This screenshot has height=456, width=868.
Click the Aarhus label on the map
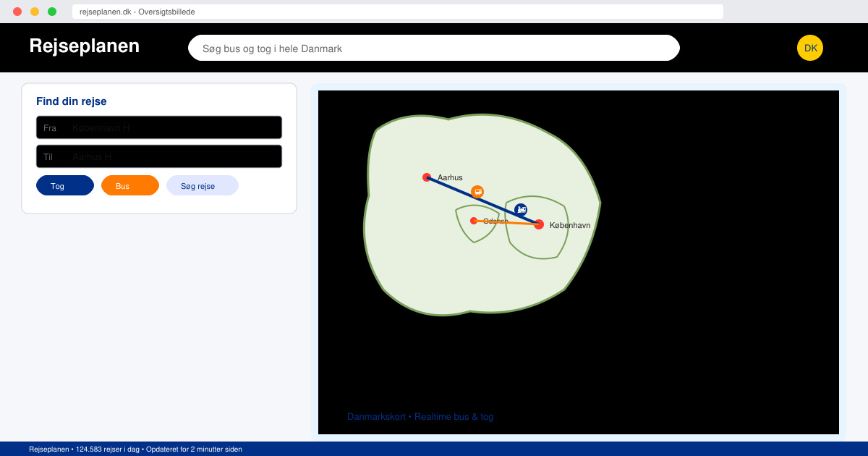pos(450,177)
